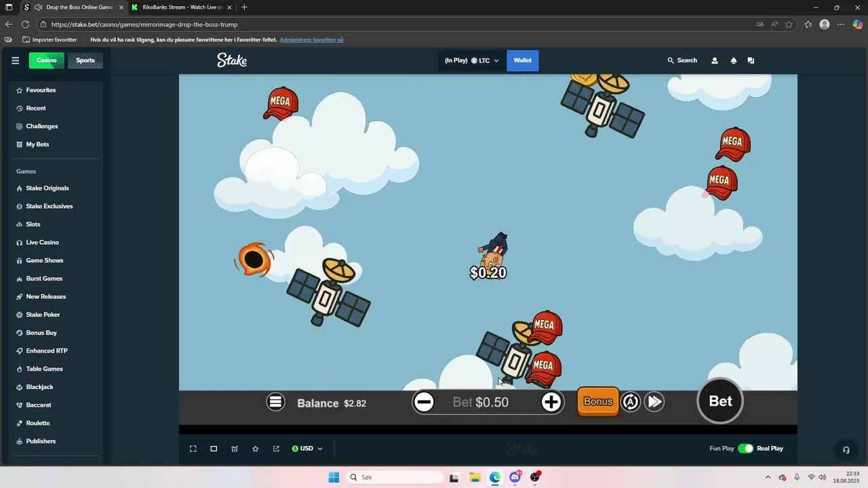The image size is (868, 488).
Task: Open the LTC balance dropdown
Action: (x=472, y=60)
